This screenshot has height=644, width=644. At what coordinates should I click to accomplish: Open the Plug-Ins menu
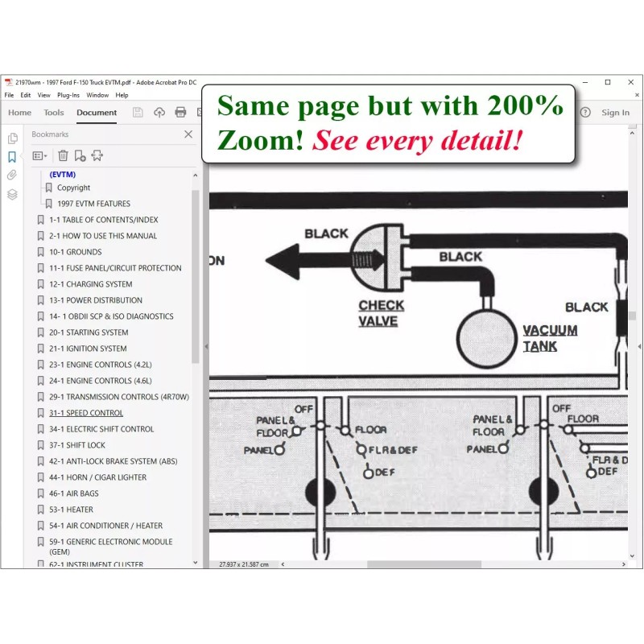68,95
